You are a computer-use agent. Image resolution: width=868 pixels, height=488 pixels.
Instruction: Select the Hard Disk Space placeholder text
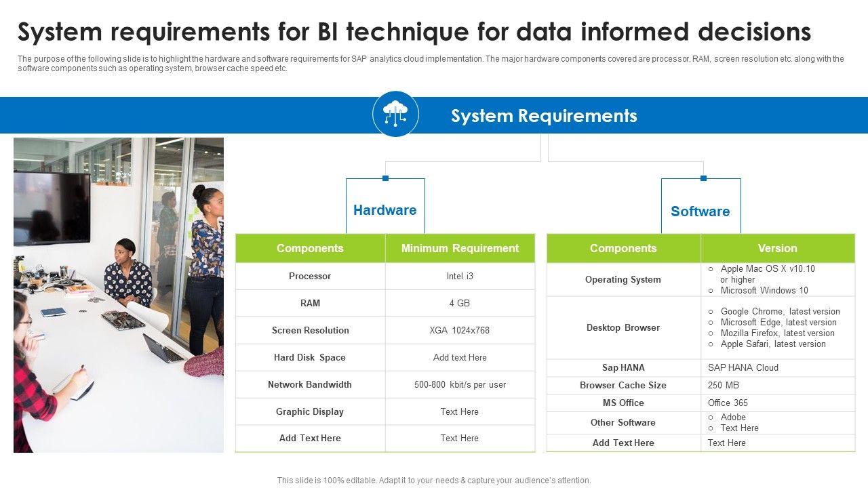pos(460,357)
